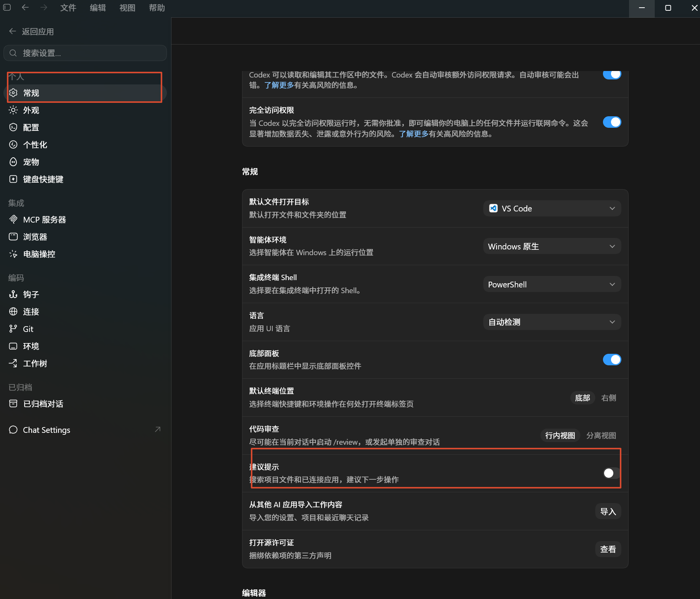Click the Chat Settings bubble icon

click(x=13, y=430)
